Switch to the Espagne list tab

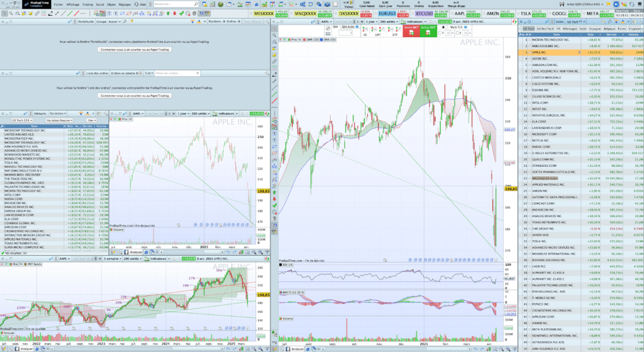point(595,29)
